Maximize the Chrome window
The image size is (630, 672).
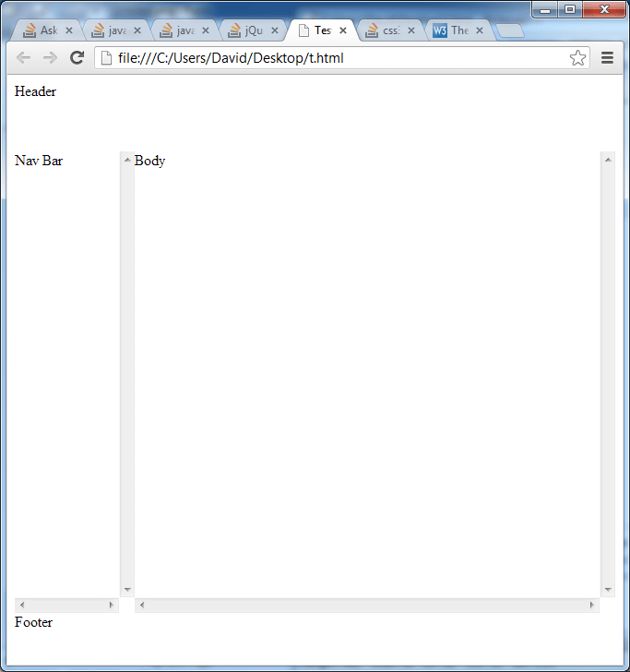pos(570,9)
